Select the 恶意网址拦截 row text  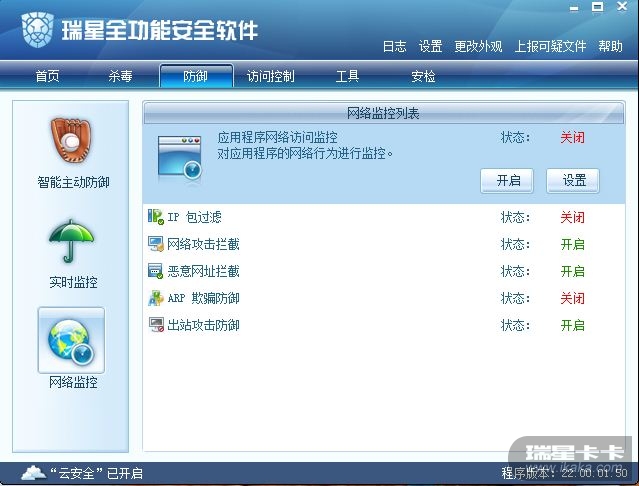pos(203,271)
